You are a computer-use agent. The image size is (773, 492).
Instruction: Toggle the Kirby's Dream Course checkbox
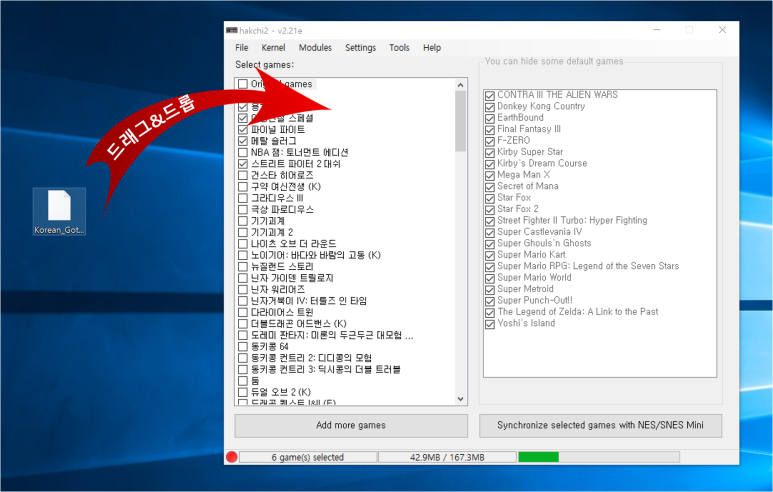tap(490, 164)
